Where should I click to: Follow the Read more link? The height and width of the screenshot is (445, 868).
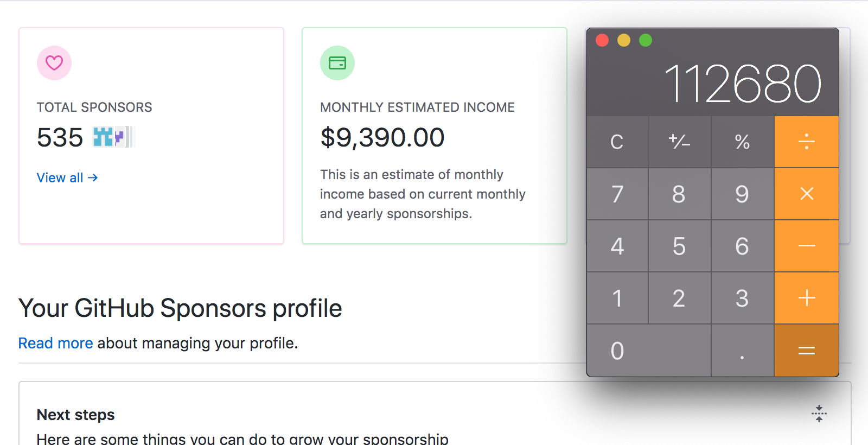[55, 344]
